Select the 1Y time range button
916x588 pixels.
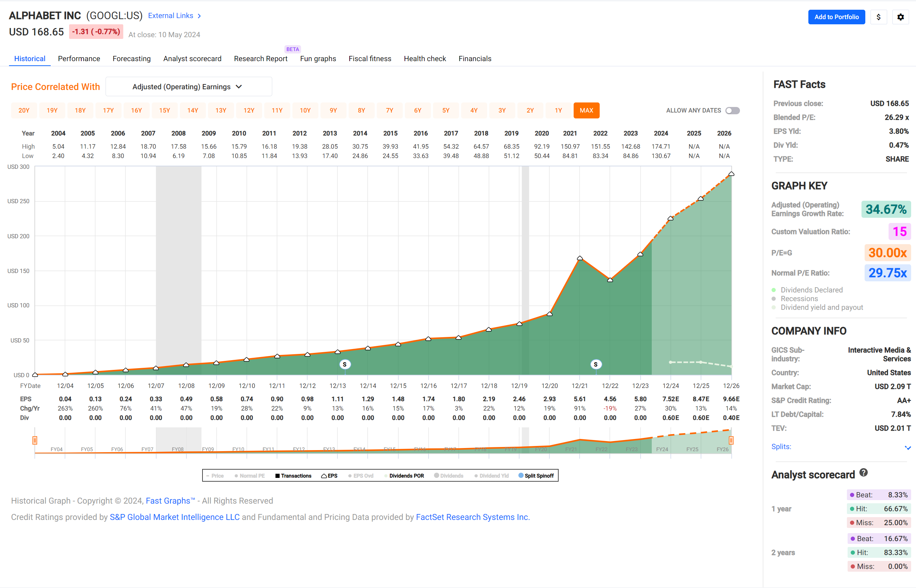[558, 111]
